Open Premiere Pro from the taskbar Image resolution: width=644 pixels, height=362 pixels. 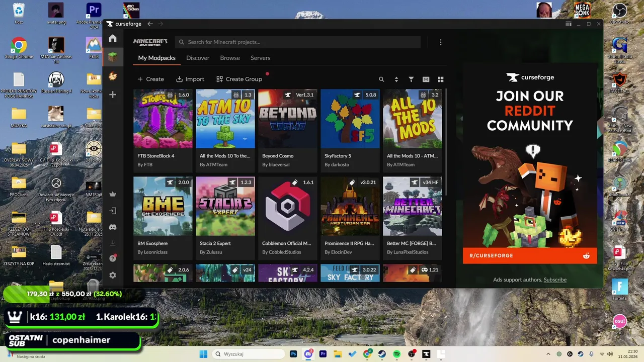click(323, 354)
